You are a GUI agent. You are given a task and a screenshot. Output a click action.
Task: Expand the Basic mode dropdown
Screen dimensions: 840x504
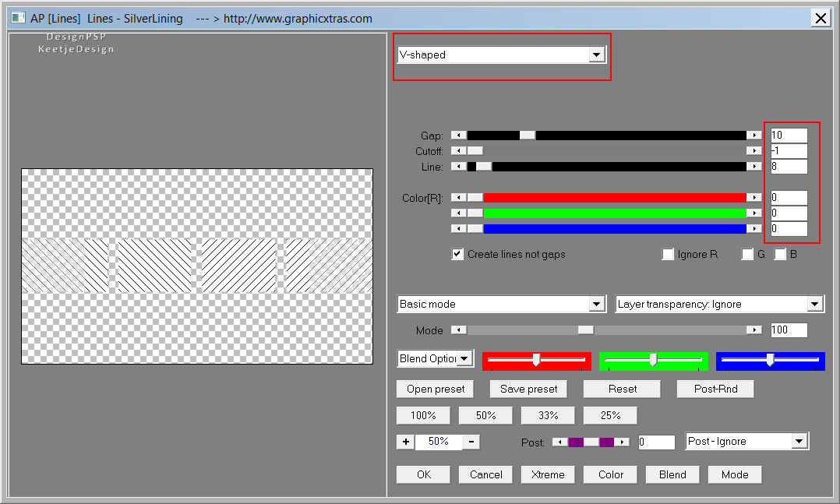tap(597, 304)
